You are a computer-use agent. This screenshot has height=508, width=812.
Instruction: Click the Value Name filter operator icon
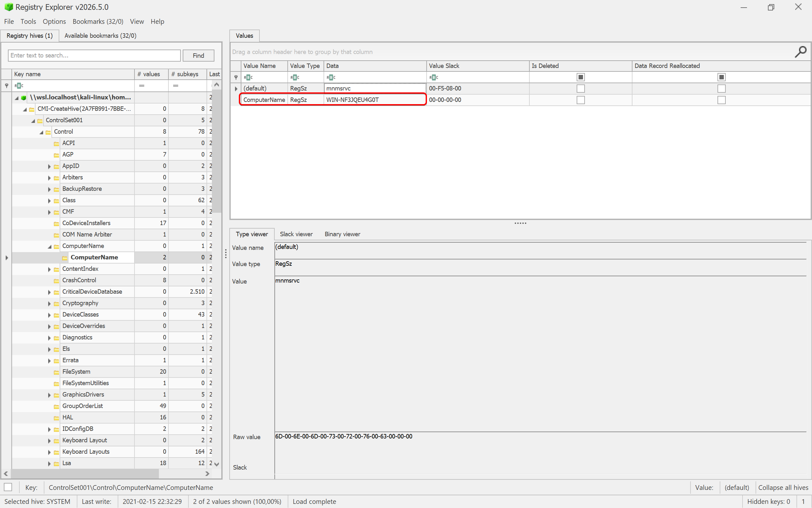248,77
